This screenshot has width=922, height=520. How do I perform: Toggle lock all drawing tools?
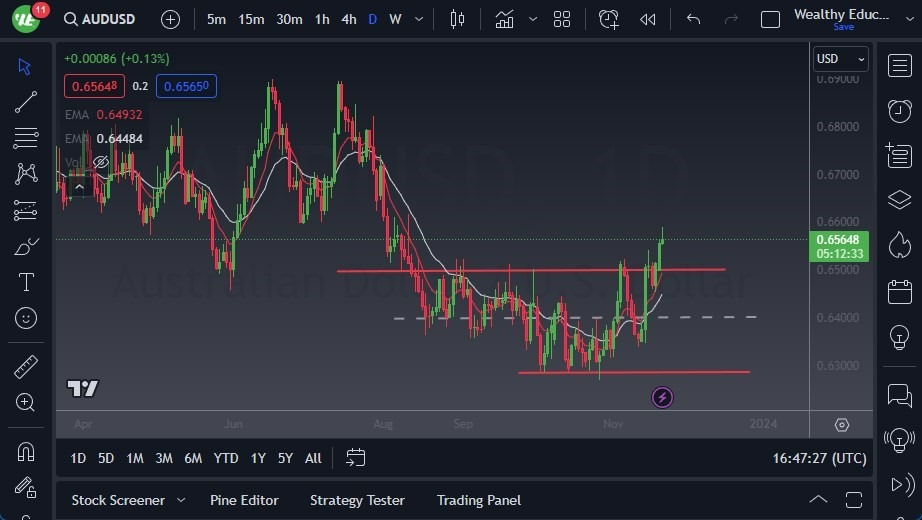[x=25, y=487]
